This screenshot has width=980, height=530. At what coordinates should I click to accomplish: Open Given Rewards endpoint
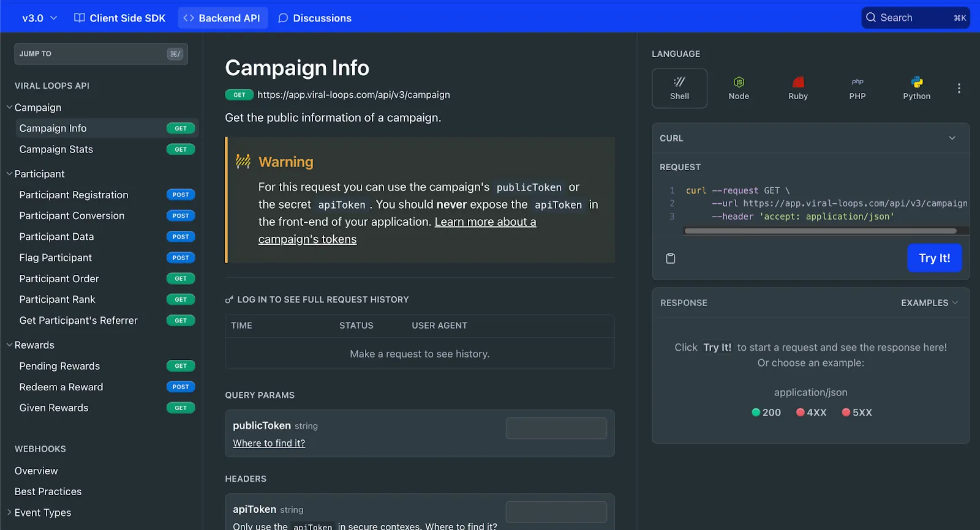point(107,408)
